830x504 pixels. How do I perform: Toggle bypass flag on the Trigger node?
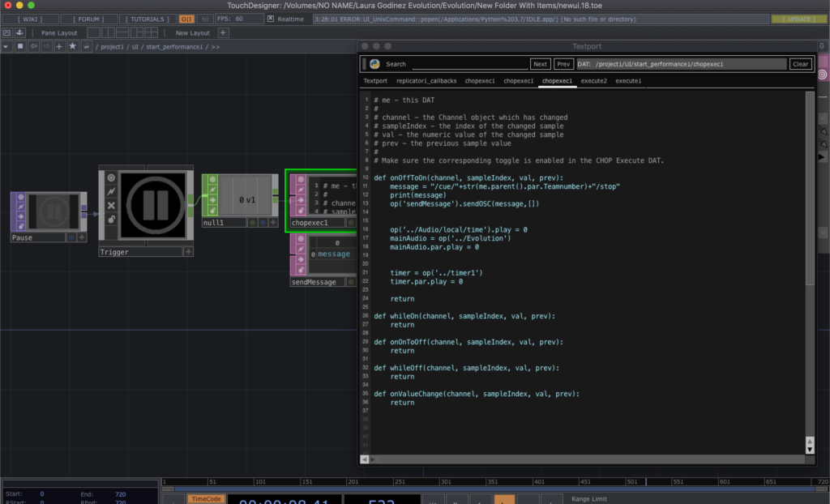[111, 192]
